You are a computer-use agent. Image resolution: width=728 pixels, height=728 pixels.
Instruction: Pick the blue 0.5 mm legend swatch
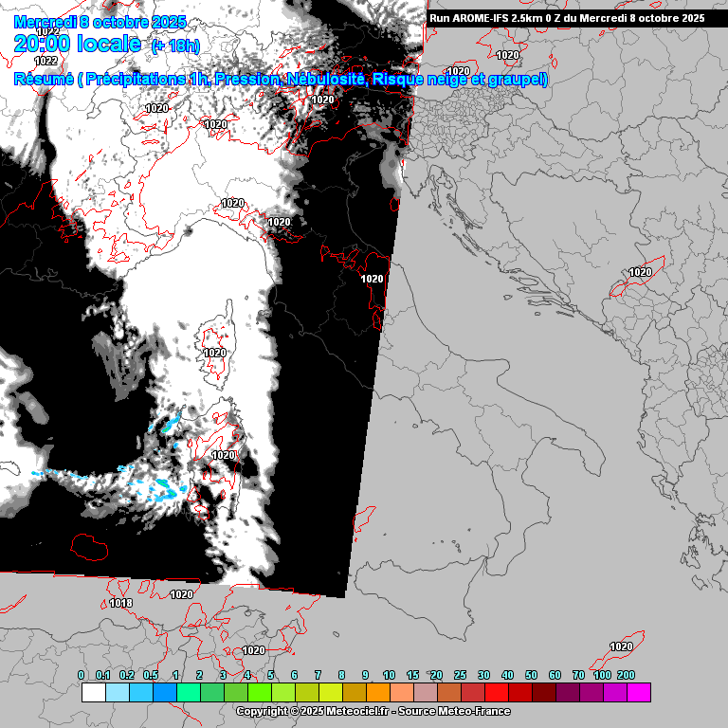[x=164, y=693]
